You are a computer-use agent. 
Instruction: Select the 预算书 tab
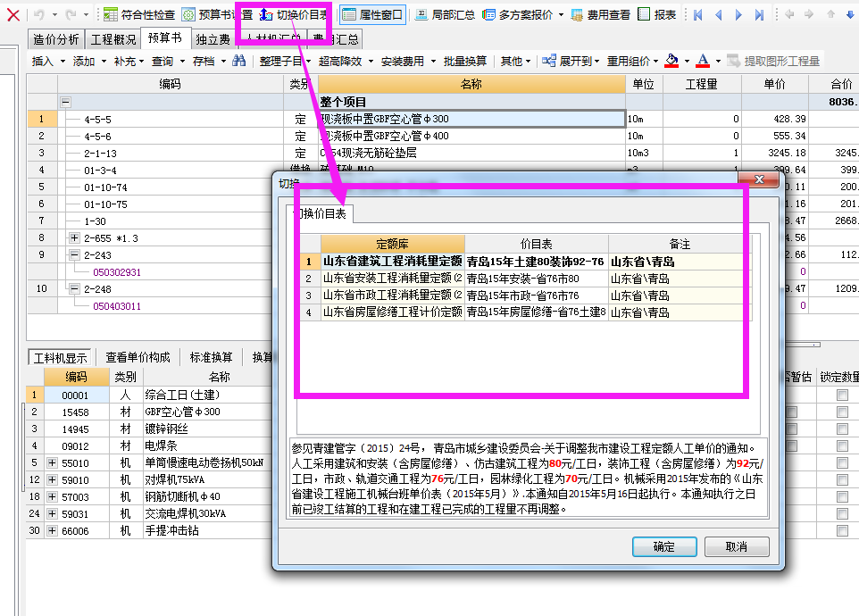pyautogui.click(x=165, y=37)
